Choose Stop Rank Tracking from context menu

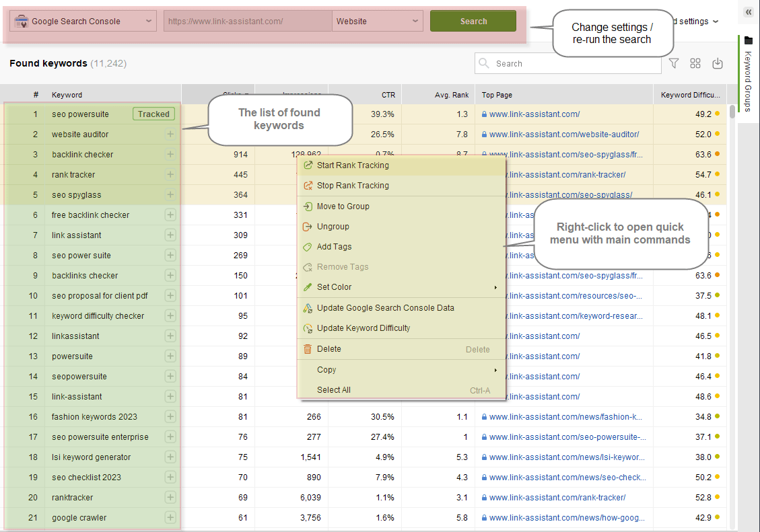(401, 186)
